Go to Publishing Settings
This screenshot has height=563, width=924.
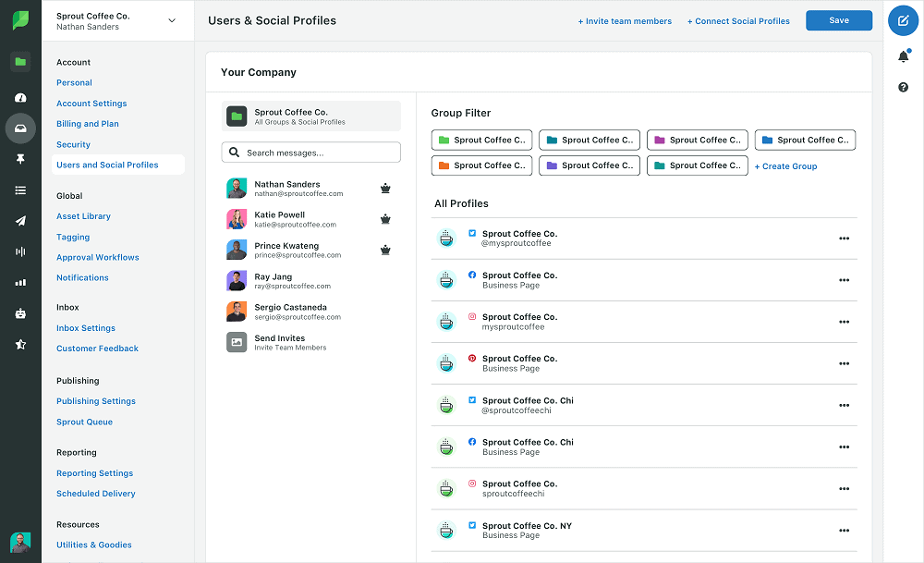click(x=96, y=401)
